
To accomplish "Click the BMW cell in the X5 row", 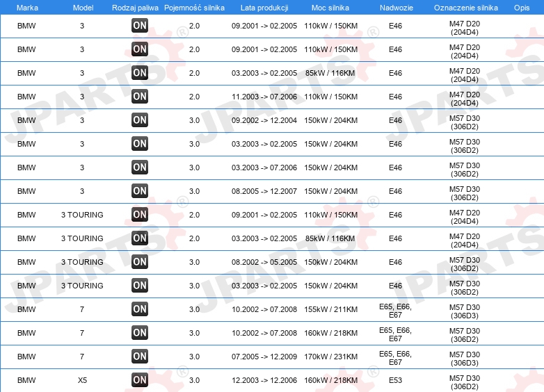I will coord(26,380).
